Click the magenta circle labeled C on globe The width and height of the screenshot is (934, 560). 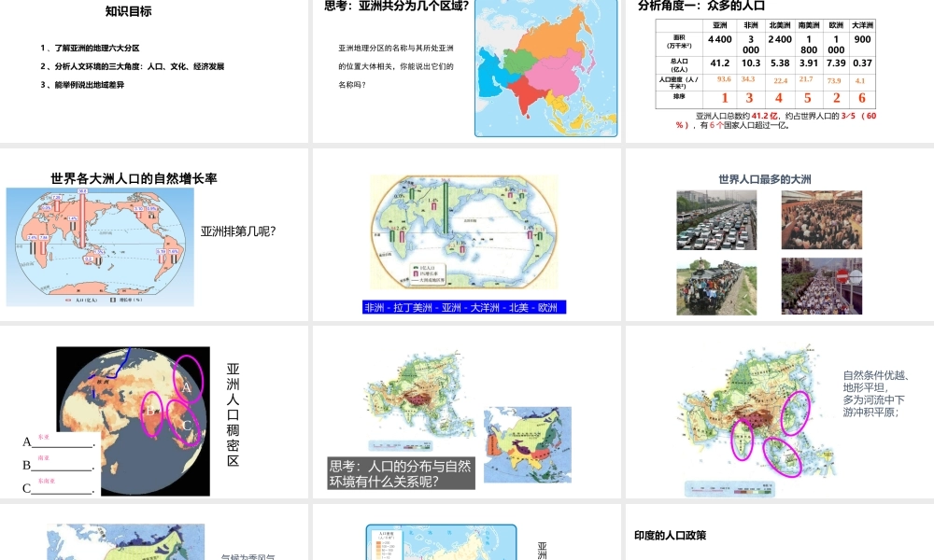click(x=184, y=423)
